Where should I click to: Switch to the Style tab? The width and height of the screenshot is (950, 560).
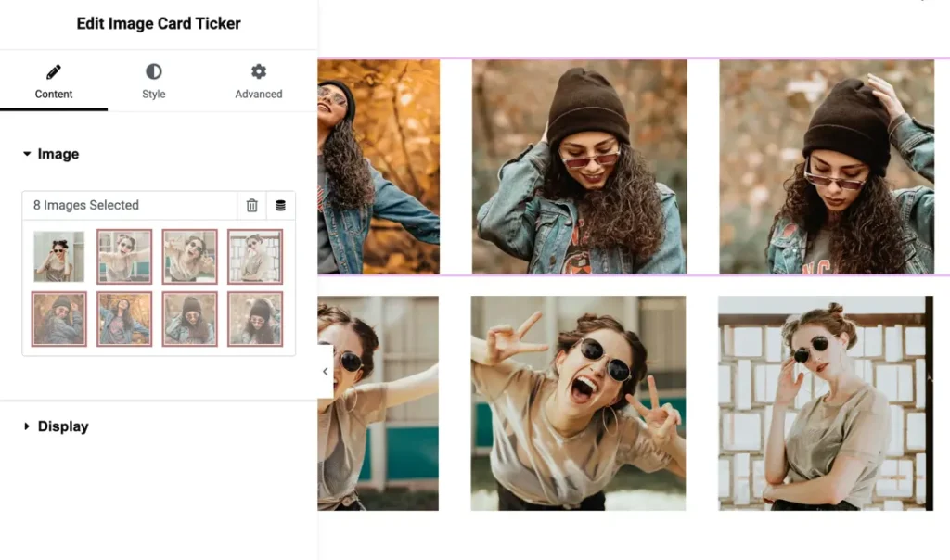pyautogui.click(x=153, y=94)
